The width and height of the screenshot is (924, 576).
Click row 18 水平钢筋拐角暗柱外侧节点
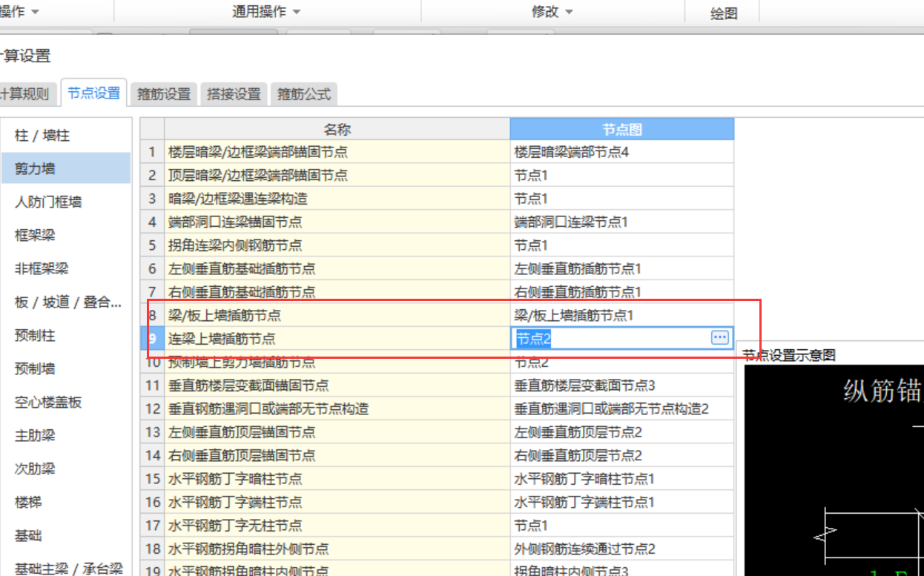click(337, 549)
